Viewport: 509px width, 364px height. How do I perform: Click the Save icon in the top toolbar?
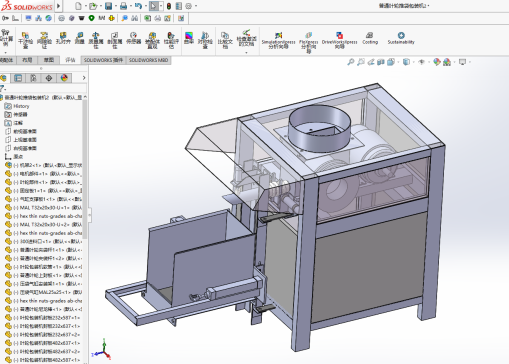pyautogui.click(x=108, y=6)
